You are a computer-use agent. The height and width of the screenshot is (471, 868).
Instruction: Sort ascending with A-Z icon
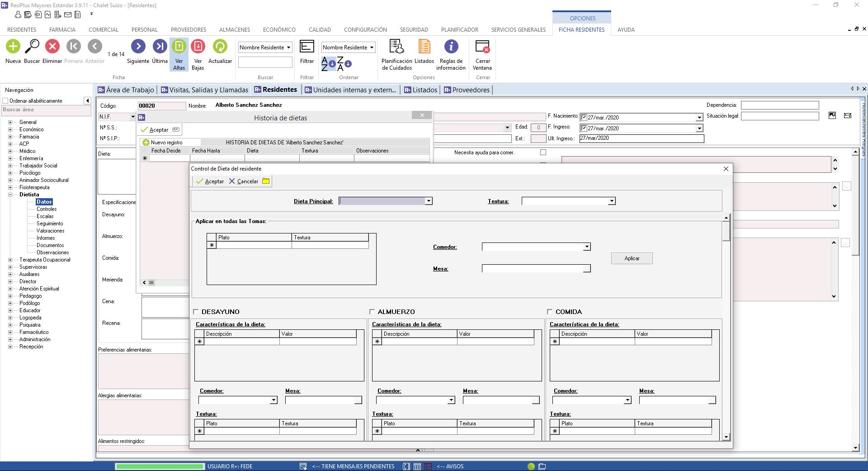click(328, 64)
